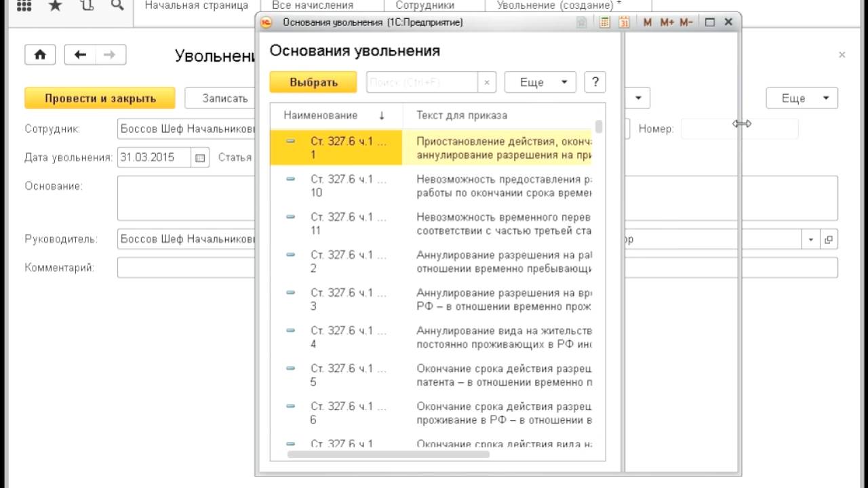Click the Выбрать button
This screenshot has width=868, height=488.
313,82
